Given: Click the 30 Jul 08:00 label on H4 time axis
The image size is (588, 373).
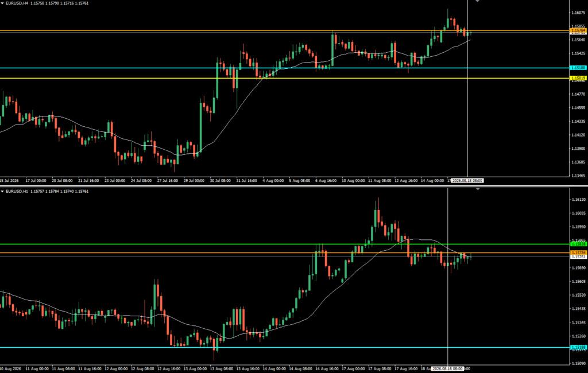Looking at the screenshot, I should point(220,180).
